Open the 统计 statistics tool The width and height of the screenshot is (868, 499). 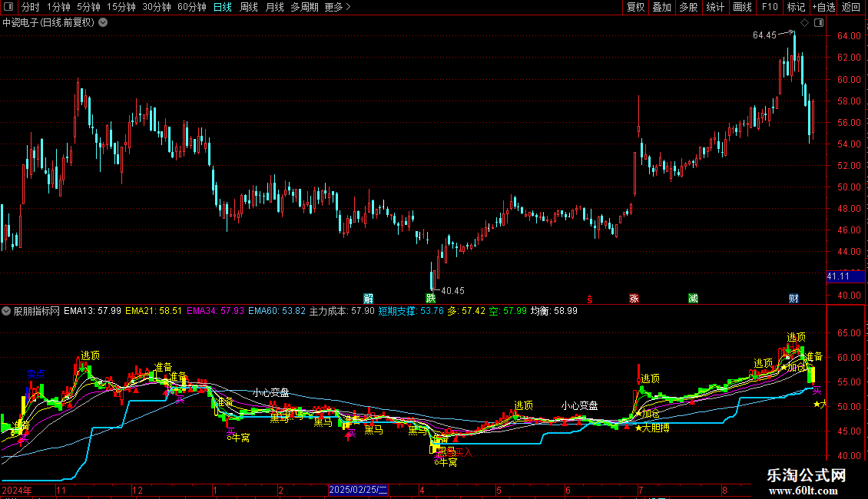[x=714, y=7]
